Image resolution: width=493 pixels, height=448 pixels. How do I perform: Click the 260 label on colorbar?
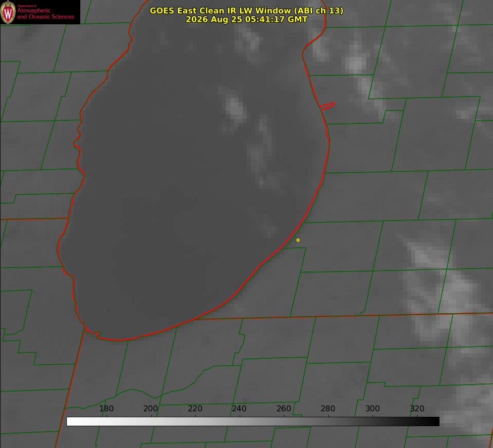coord(284,408)
